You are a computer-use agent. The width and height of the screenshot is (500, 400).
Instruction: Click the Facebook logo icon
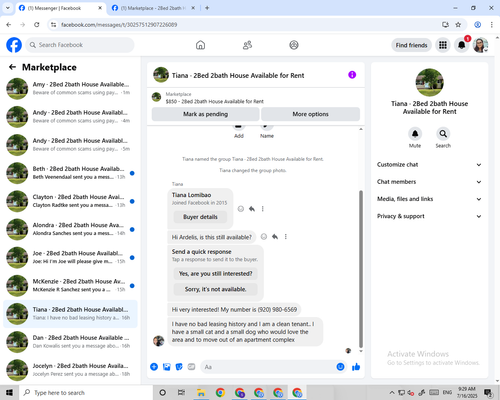pyautogui.click(x=14, y=45)
